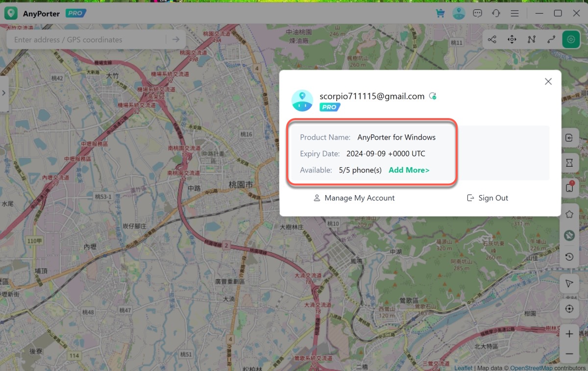This screenshot has height=371, width=588.
Task: Click Sign Out
Action: pyautogui.click(x=488, y=198)
